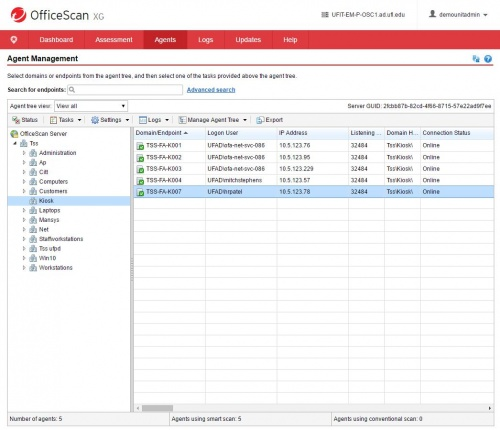This screenshot has width=500, height=430.
Task: Click the TSS-FA-K003 endpoint icon
Action: (140, 169)
